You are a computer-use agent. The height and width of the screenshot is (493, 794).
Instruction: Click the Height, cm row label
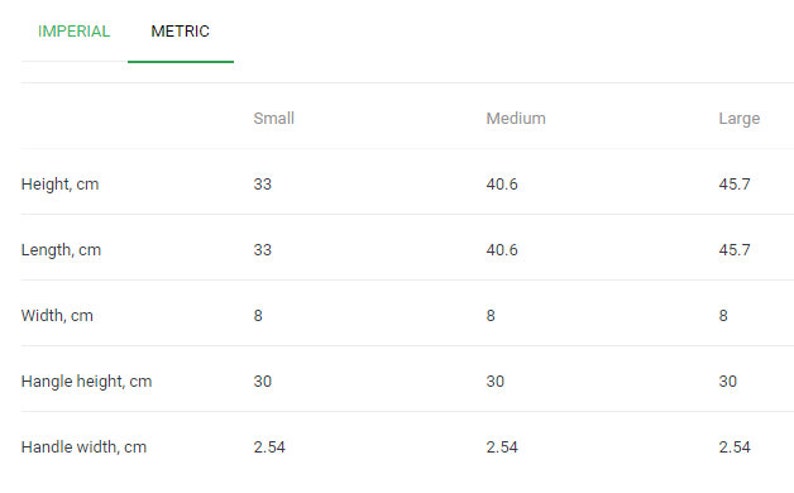60,185
